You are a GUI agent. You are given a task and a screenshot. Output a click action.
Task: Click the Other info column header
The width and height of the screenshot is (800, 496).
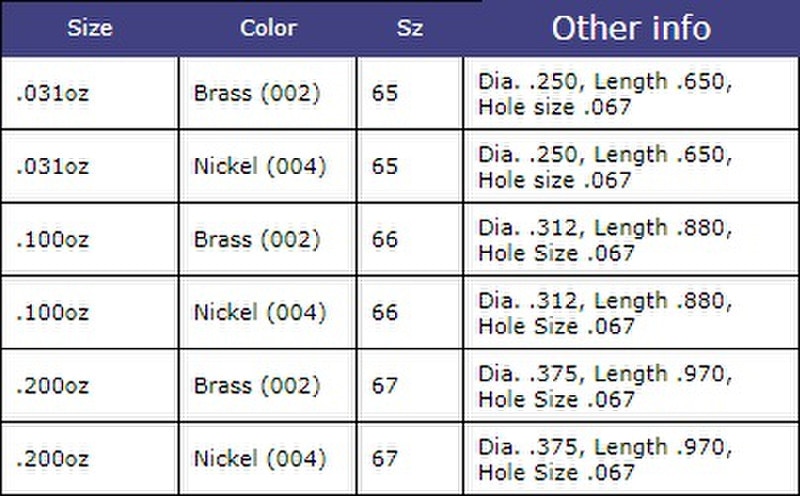(x=631, y=28)
